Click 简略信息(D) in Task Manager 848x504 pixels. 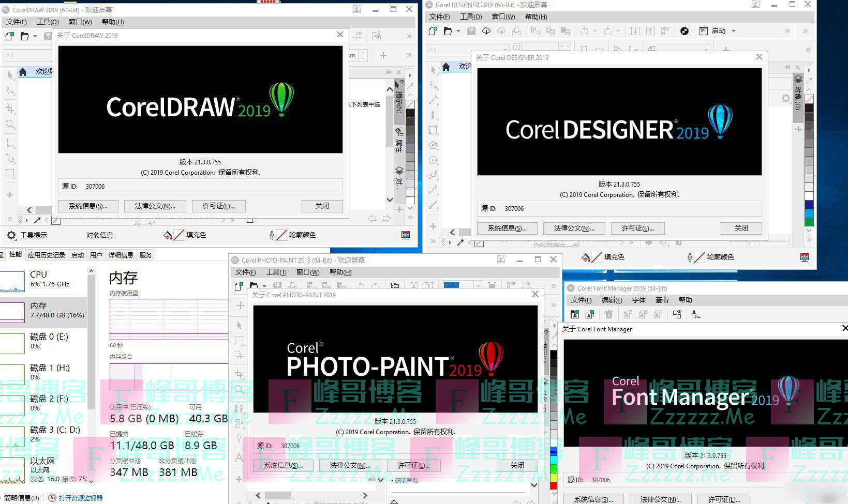pos(22,498)
